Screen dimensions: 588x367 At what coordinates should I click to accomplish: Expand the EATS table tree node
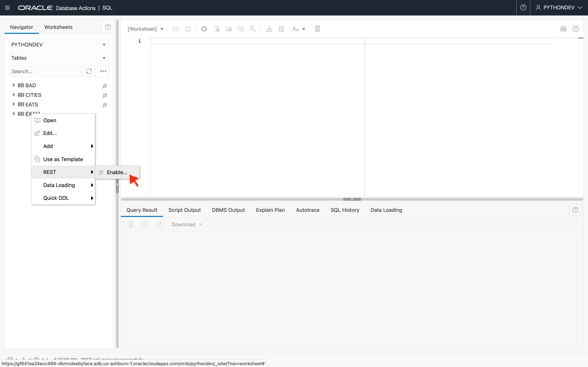[14, 104]
